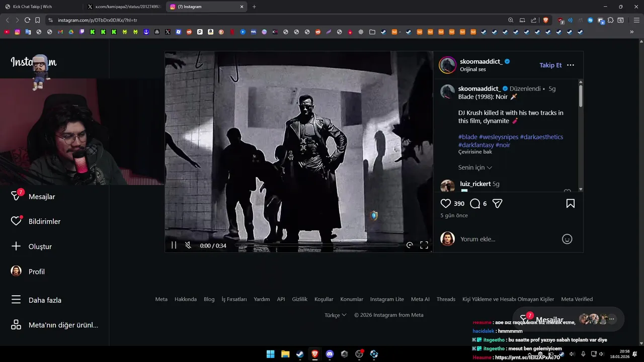Image resolution: width=644 pixels, height=362 pixels.
Task: Bookmark this page in the address bar
Action: pyautogui.click(x=37, y=20)
